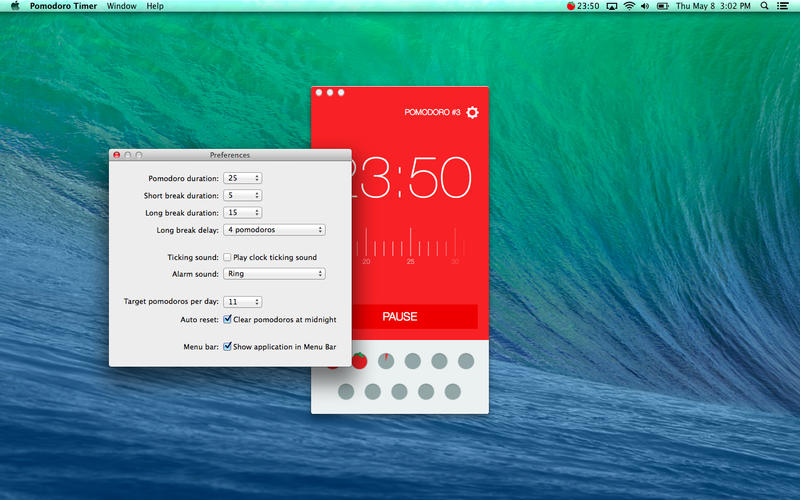
Task: Open the Wi-Fi status icon
Action: [x=629, y=6]
